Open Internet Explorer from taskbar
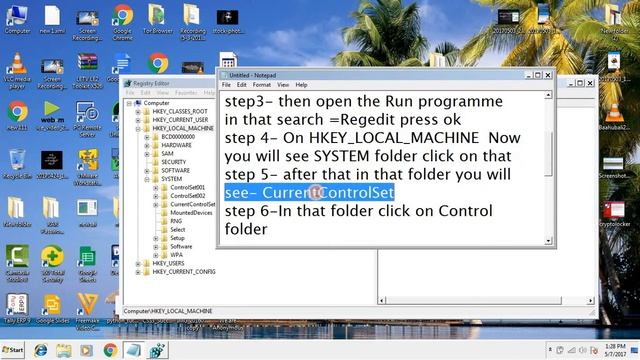 pos(40,350)
